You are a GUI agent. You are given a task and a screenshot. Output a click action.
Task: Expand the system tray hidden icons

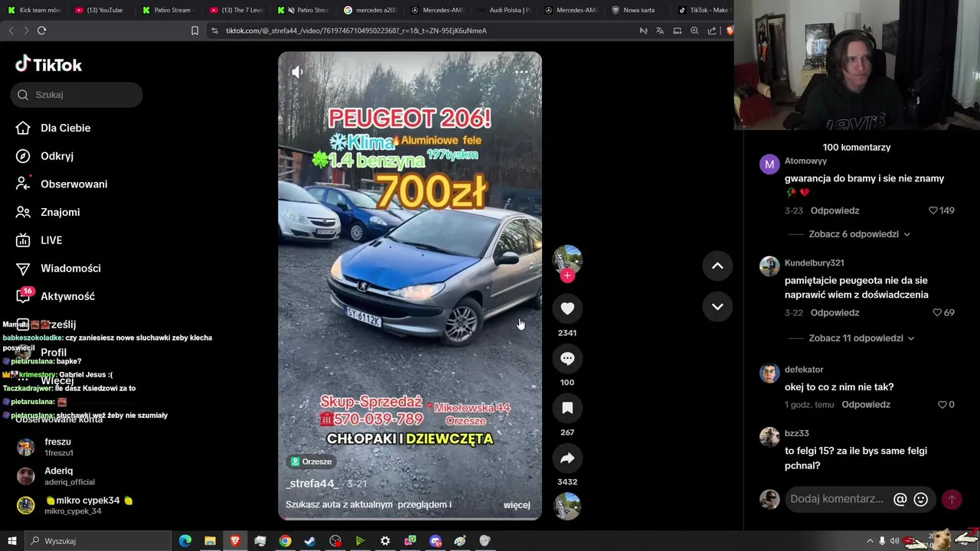tap(869, 541)
